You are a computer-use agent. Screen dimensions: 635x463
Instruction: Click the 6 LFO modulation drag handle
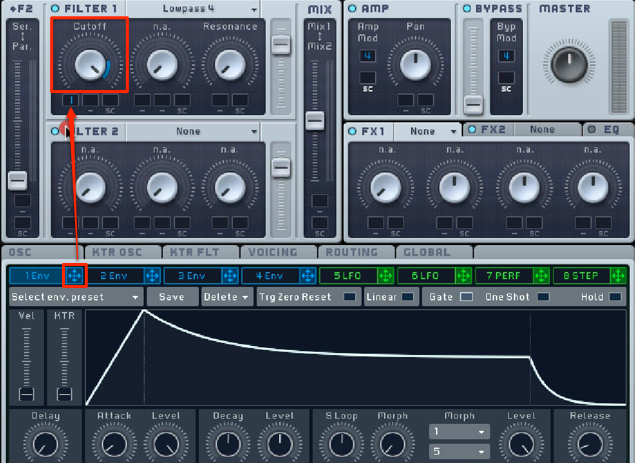(463, 276)
